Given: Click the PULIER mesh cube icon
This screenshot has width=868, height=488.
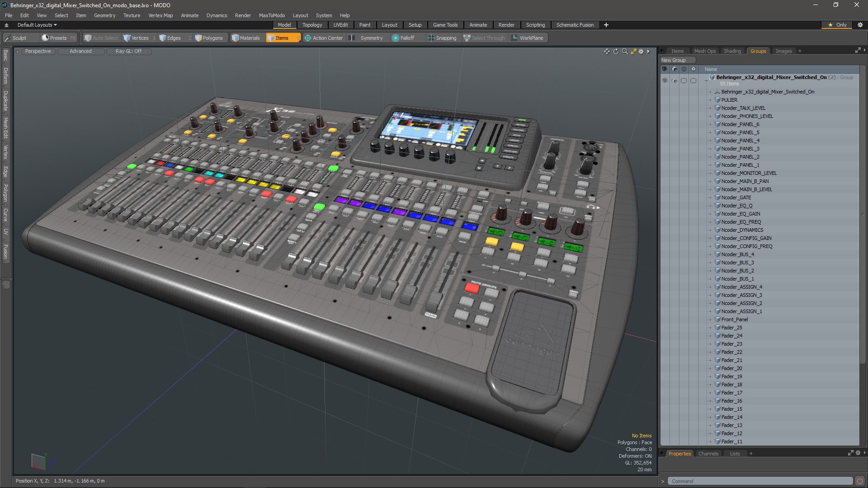Looking at the screenshot, I should tap(717, 100).
